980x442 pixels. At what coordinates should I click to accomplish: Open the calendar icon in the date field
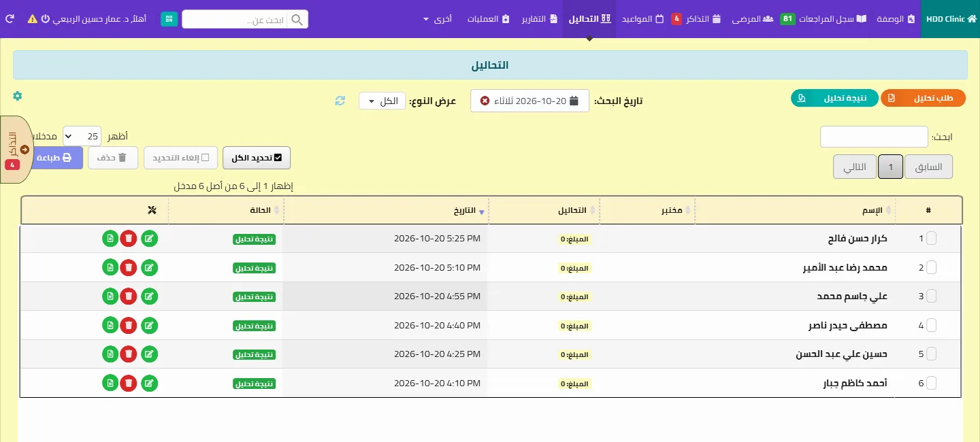point(574,101)
